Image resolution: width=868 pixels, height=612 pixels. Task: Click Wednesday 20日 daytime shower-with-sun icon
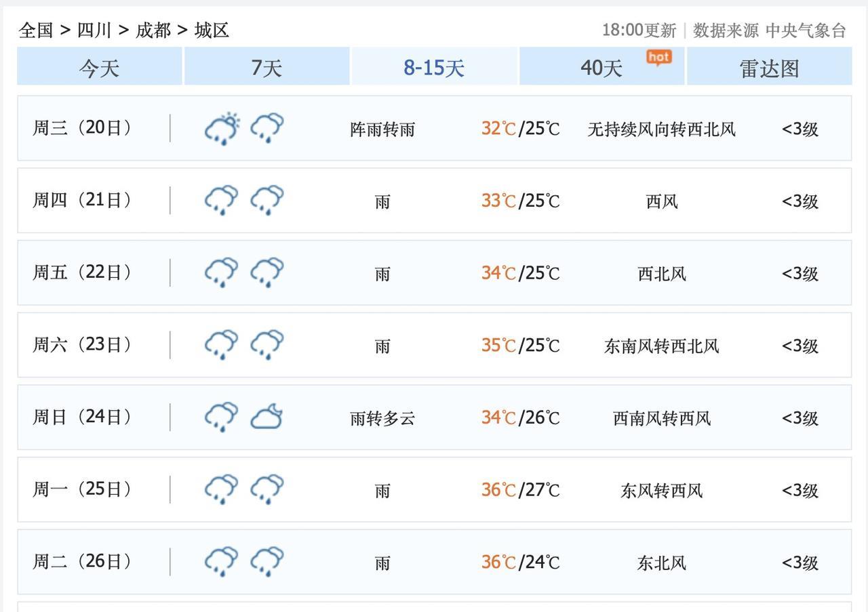coord(222,128)
